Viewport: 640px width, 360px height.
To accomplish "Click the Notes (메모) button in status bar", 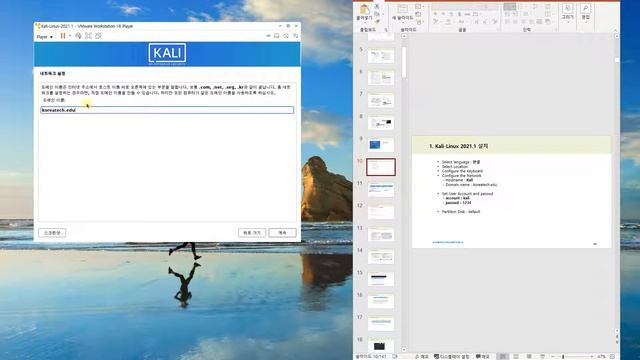I will pyautogui.click(x=422, y=356).
